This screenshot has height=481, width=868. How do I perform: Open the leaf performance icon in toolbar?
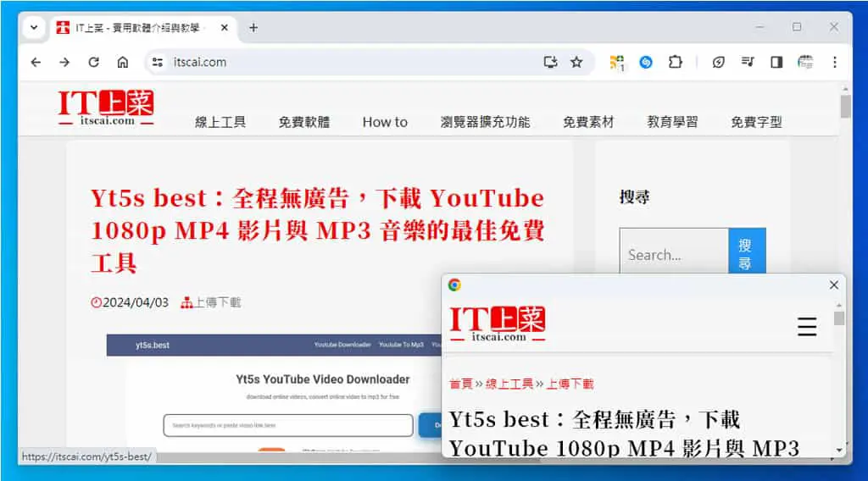tap(719, 62)
